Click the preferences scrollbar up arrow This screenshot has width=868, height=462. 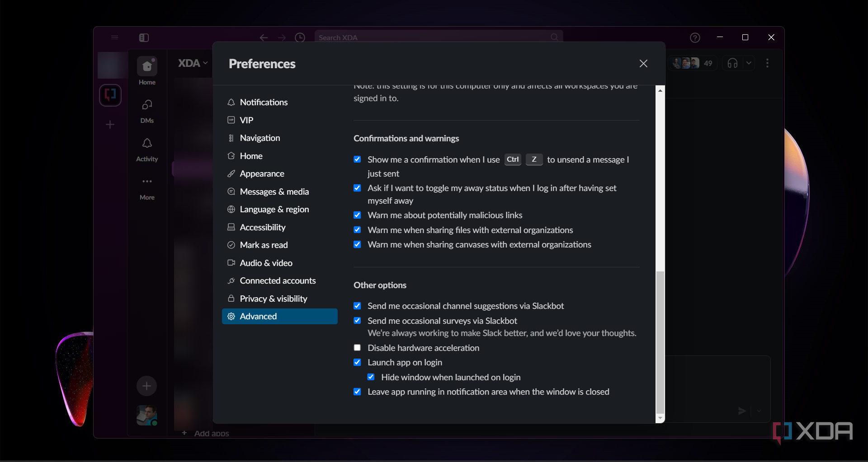[x=660, y=90]
